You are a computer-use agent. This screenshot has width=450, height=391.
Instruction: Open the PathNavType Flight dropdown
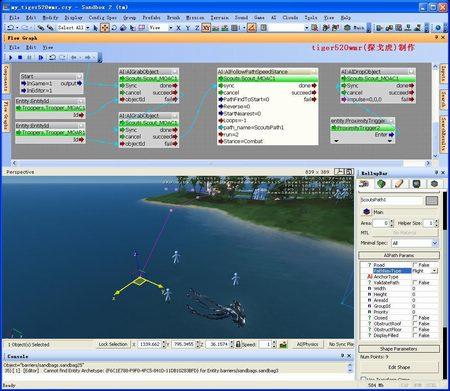coord(434,271)
